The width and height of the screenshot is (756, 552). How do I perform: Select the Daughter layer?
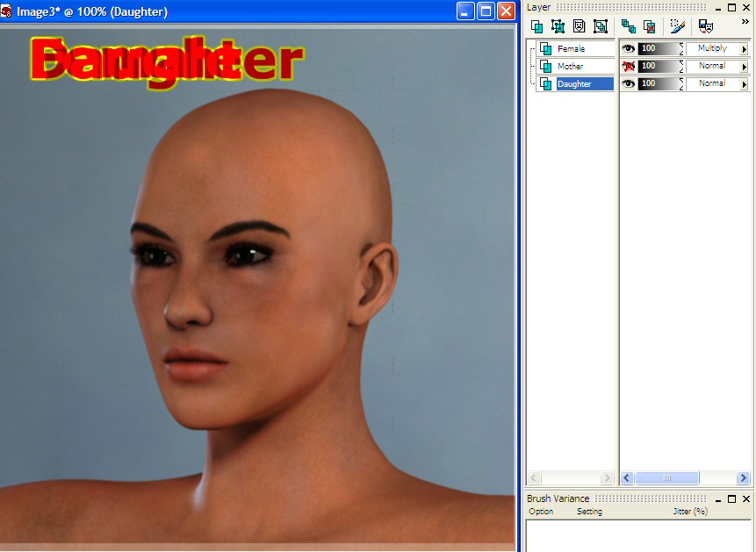(x=573, y=84)
